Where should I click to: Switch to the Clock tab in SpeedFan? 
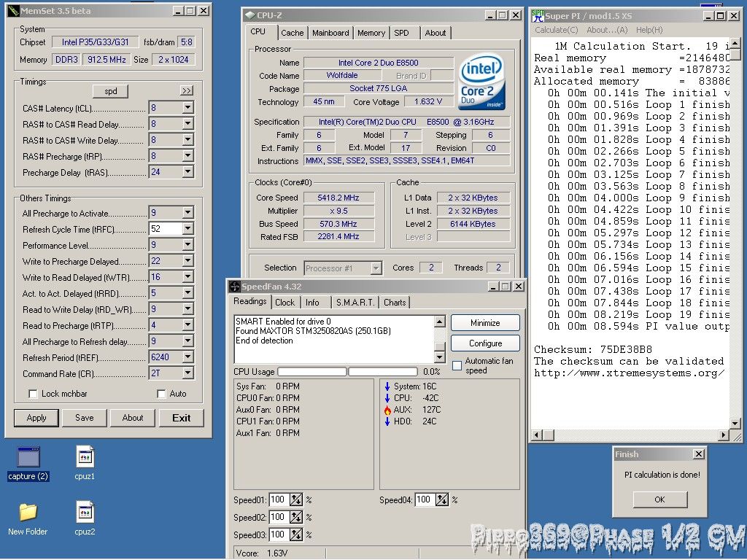point(285,303)
